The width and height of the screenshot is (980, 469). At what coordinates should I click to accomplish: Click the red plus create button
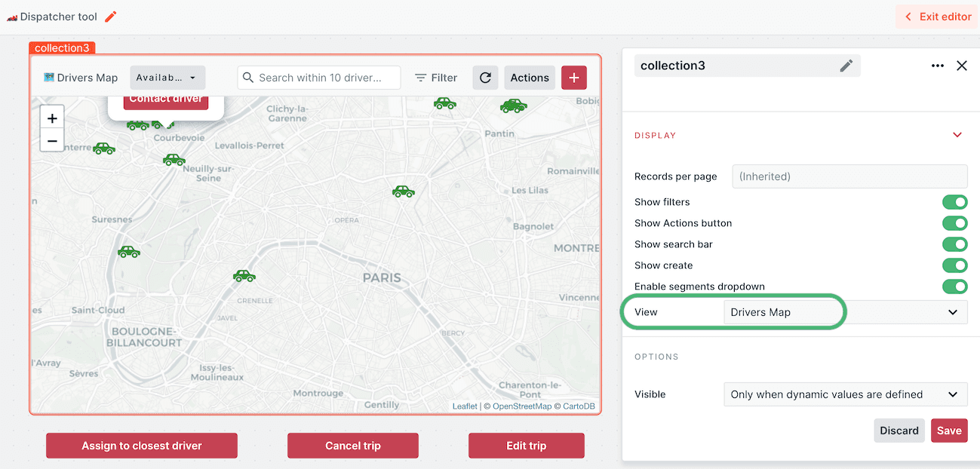pyautogui.click(x=574, y=78)
